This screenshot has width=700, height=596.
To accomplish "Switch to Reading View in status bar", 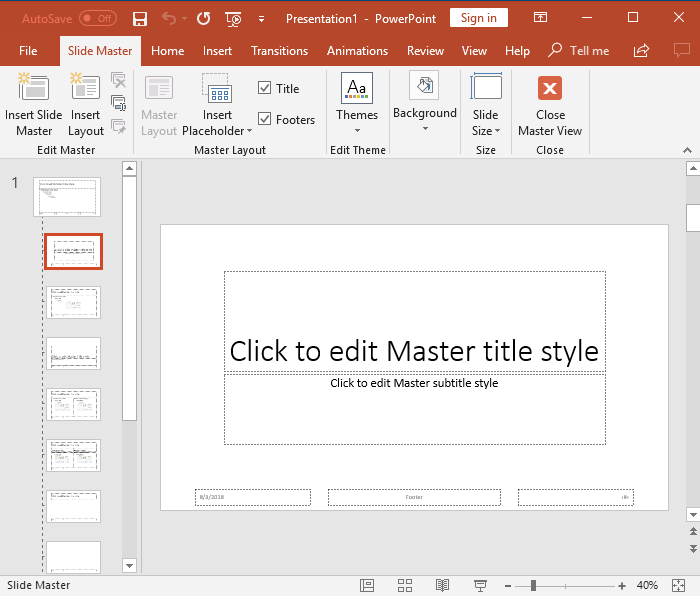I will [442, 585].
